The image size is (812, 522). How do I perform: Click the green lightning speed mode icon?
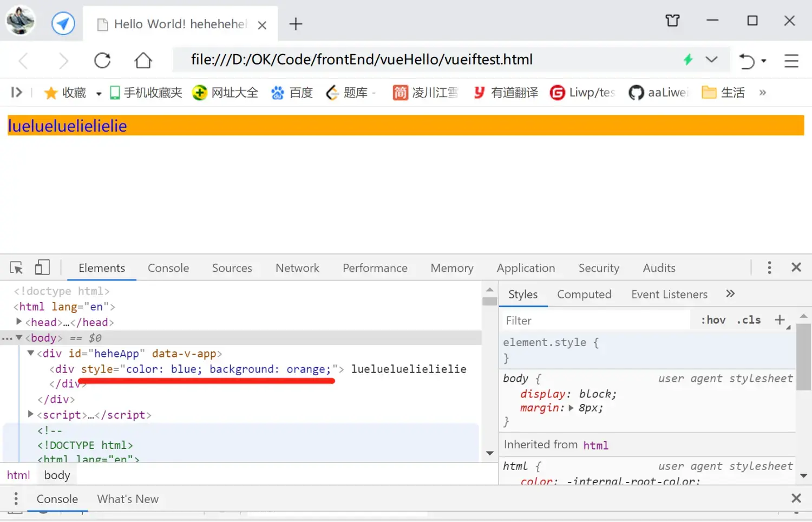click(688, 60)
